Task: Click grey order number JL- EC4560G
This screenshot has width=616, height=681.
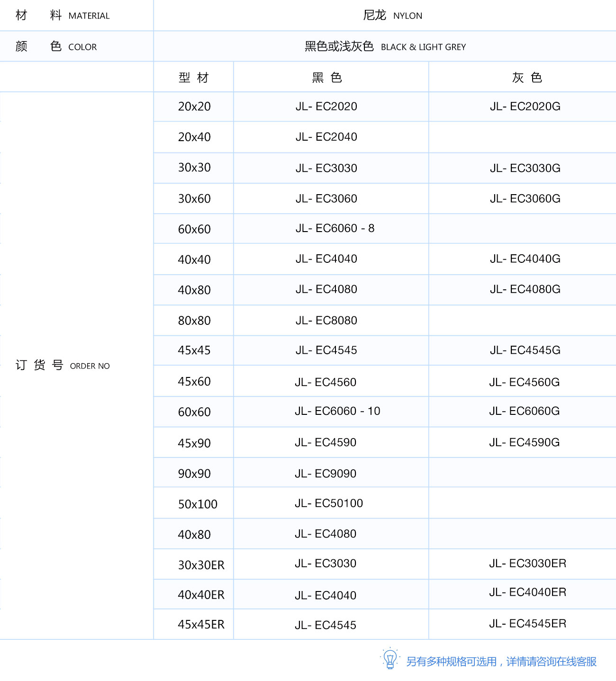Action: coord(524,382)
